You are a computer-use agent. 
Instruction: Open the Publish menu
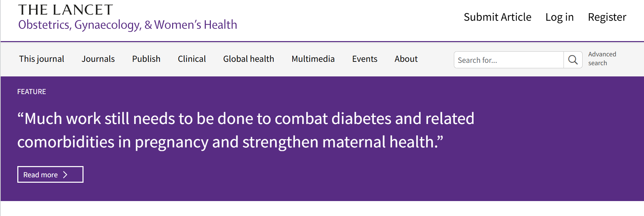point(146,59)
